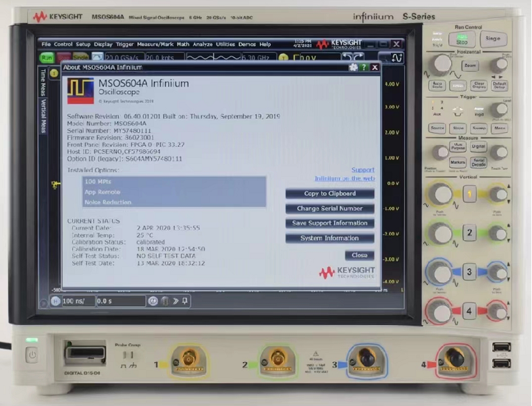Screen dimensions: 532x406
Task: Open the Infiniium on the web link
Action: tap(344, 179)
